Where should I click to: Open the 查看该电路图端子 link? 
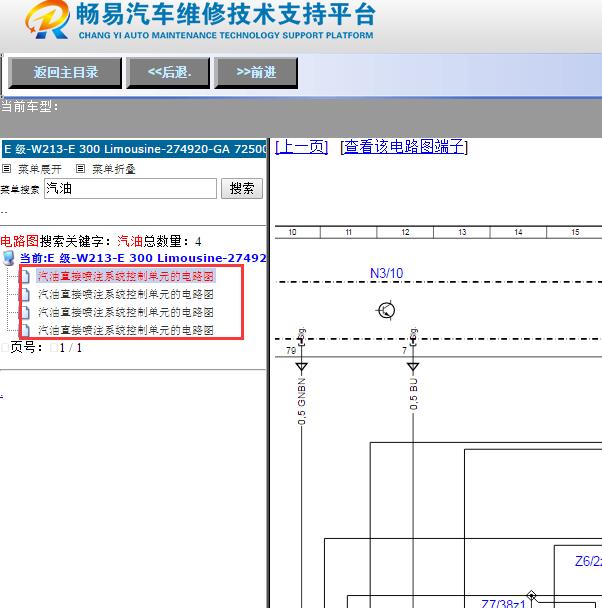tap(404, 147)
